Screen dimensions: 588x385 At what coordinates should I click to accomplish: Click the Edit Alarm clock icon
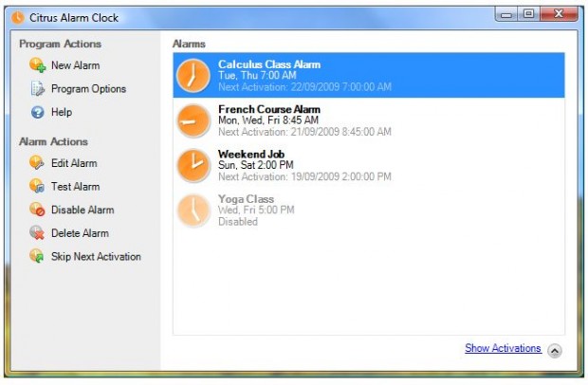click(x=37, y=163)
